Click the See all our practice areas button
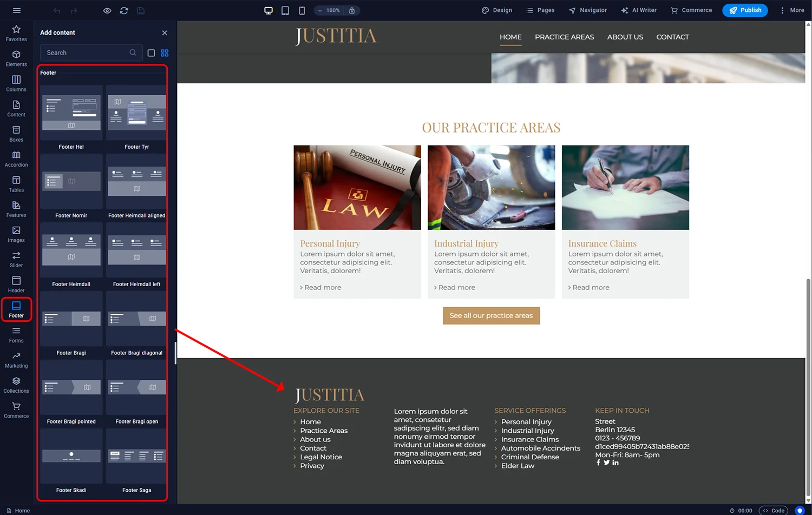 tap(491, 315)
